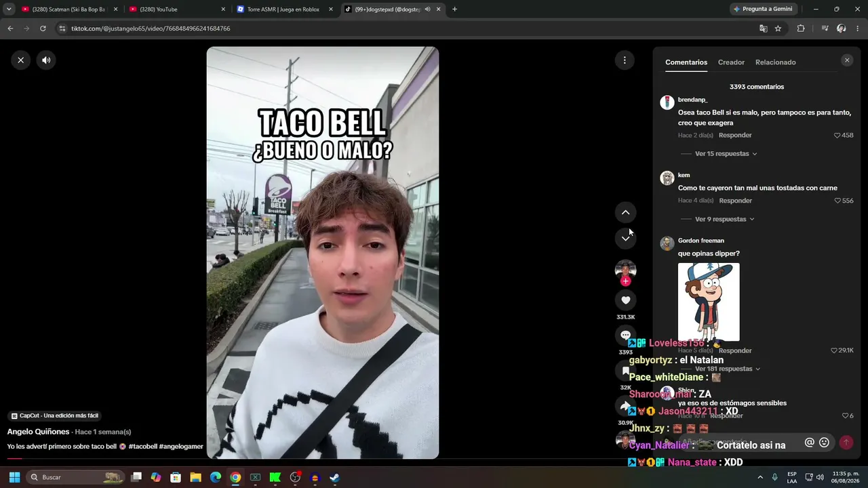The height and width of the screenshot is (488, 868).
Task: Open comments with the speech bubble icon
Action: tap(625, 335)
